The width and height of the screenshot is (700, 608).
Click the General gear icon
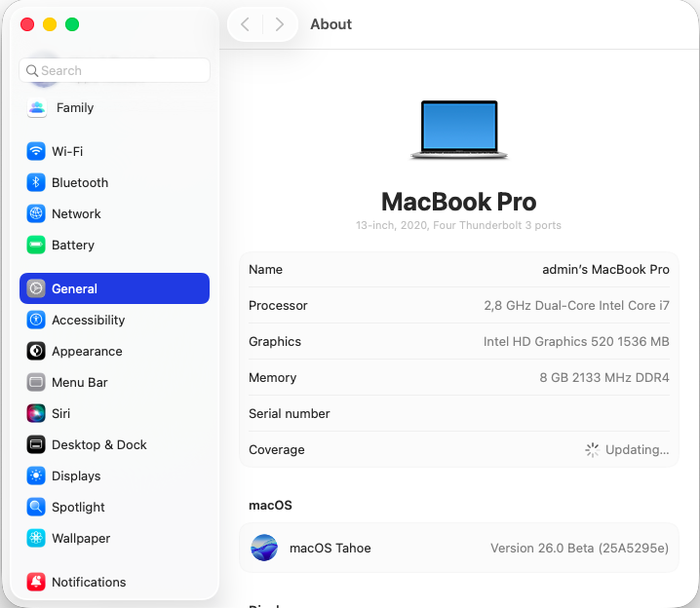pyautogui.click(x=36, y=288)
